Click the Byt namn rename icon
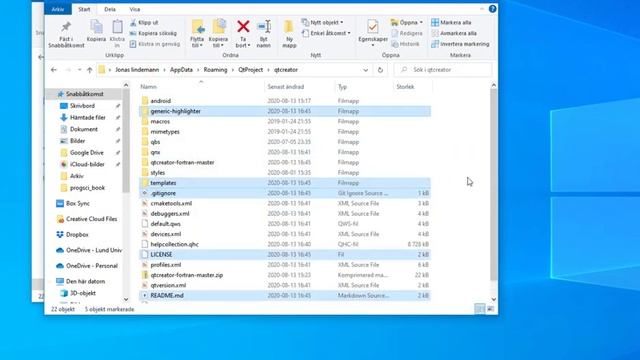Image resolution: width=640 pixels, height=360 pixels. click(x=264, y=27)
